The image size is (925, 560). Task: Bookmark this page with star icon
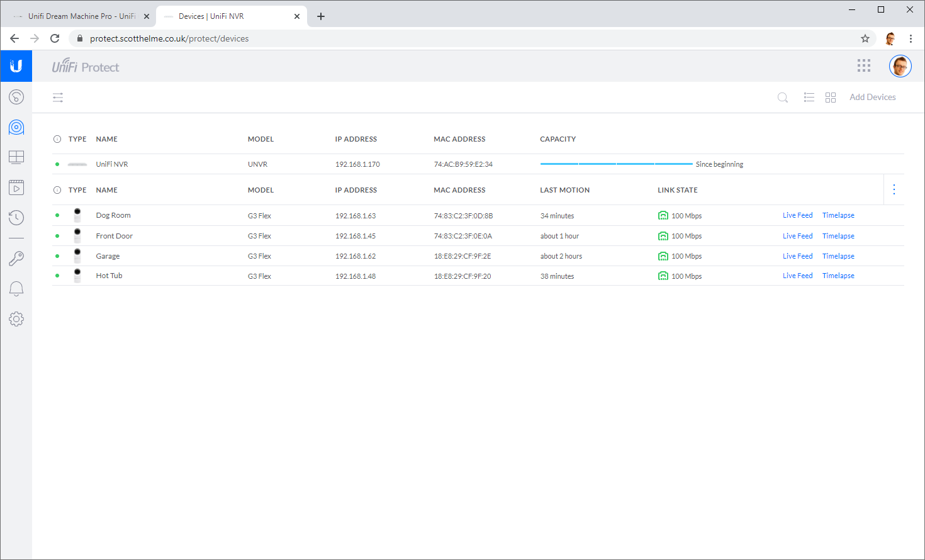coord(865,38)
